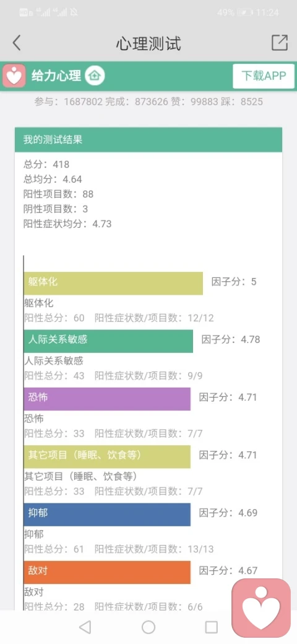Open the home icon beside 给力心理
297x644 pixels.
[95, 76]
